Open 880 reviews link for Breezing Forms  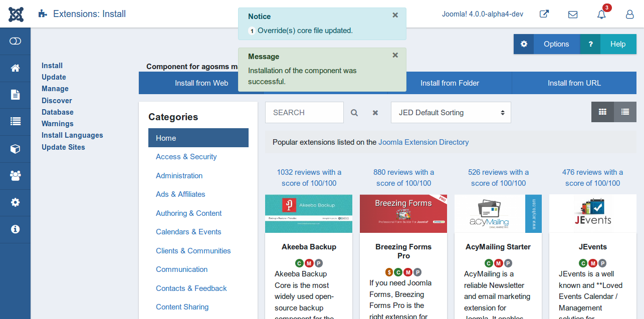click(x=404, y=178)
